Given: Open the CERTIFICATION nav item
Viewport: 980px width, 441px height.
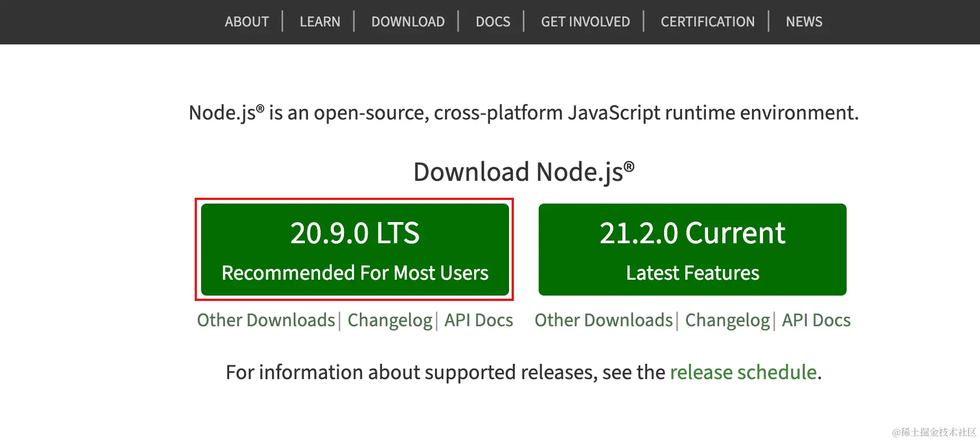Looking at the screenshot, I should (707, 22).
